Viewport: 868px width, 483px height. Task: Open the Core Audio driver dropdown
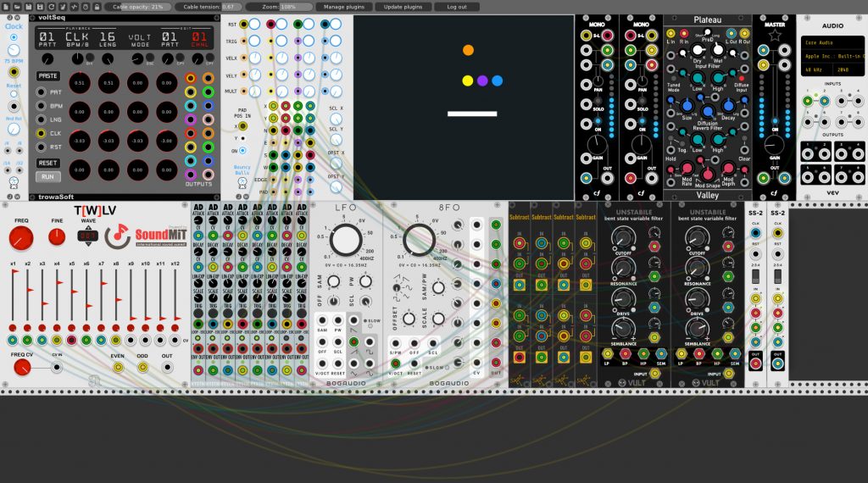click(x=832, y=42)
